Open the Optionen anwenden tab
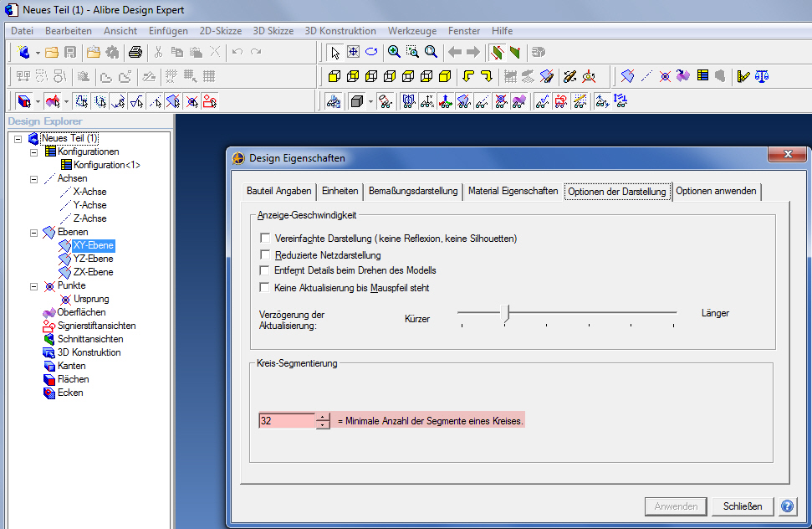The width and height of the screenshot is (812, 529). tap(716, 191)
